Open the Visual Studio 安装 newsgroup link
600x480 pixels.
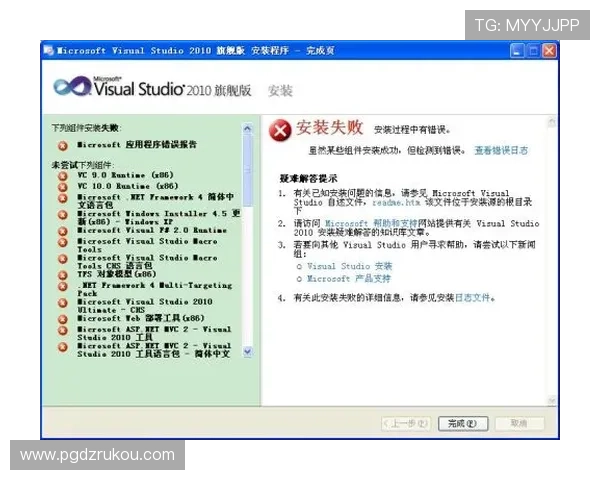[x=349, y=266]
